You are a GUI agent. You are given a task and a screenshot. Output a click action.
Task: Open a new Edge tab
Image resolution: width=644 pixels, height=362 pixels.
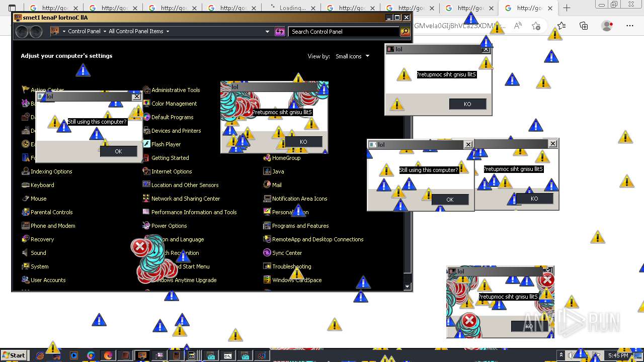[x=567, y=8]
